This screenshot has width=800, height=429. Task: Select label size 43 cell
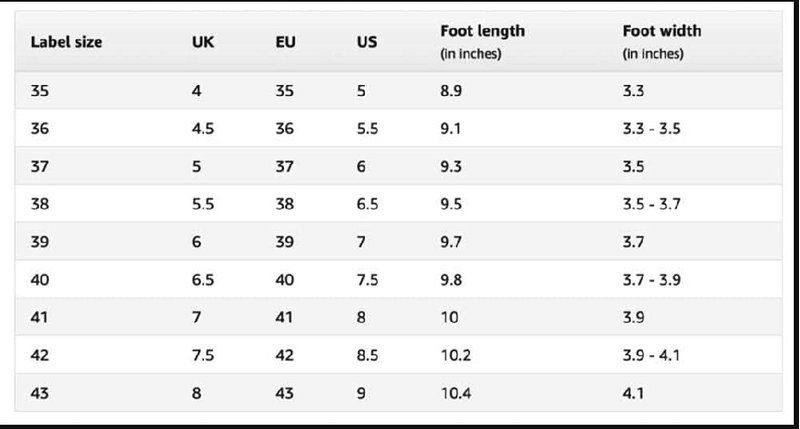tap(40, 393)
